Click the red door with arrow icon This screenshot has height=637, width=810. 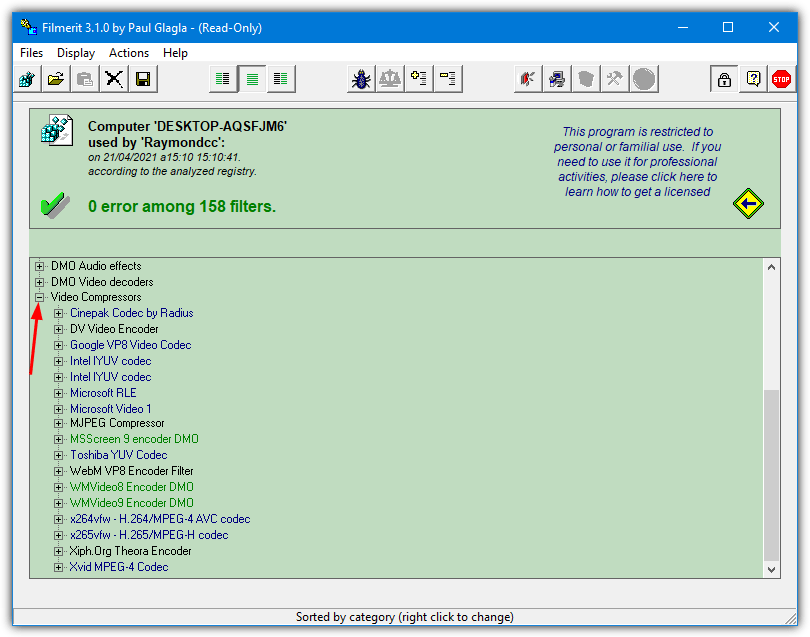point(528,79)
